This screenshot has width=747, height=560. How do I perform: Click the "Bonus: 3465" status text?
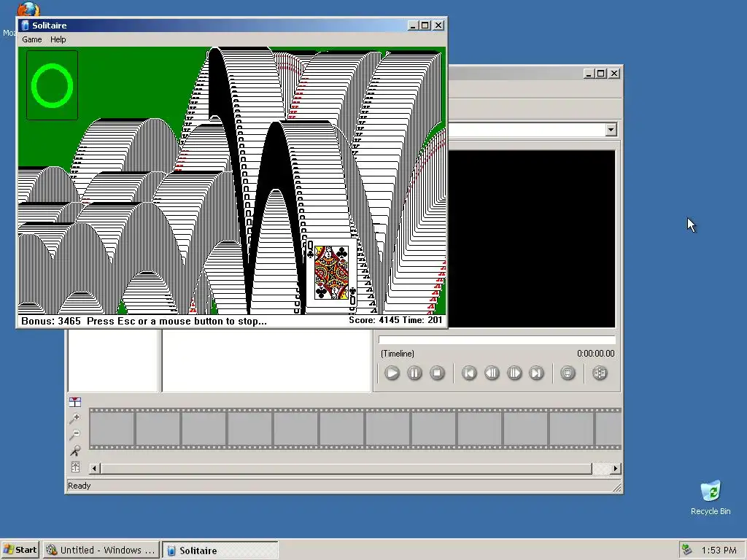(51, 321)
